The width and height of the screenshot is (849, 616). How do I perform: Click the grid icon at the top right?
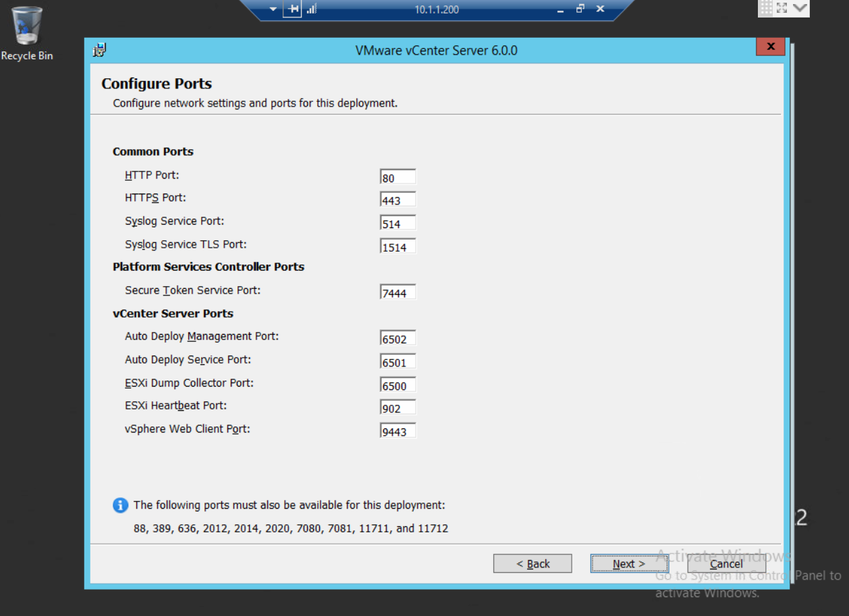[766, 8]
